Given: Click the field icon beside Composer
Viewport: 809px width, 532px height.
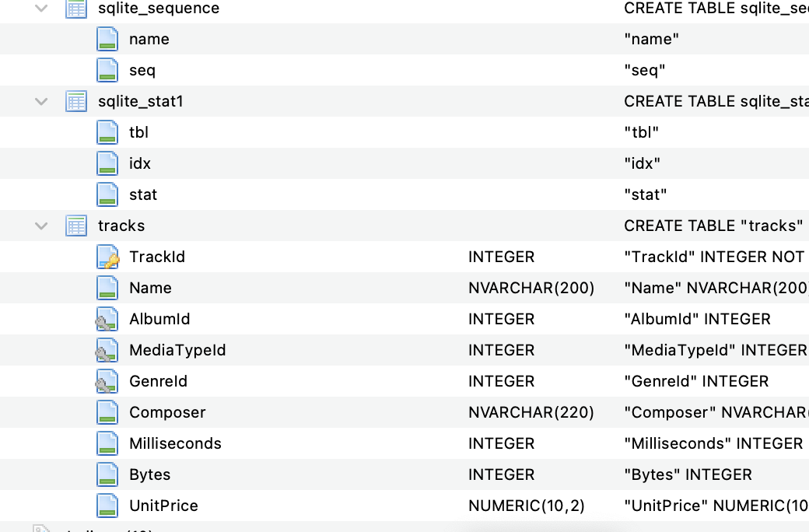Looking at the screenshot, I should click(x=107, y=412).
